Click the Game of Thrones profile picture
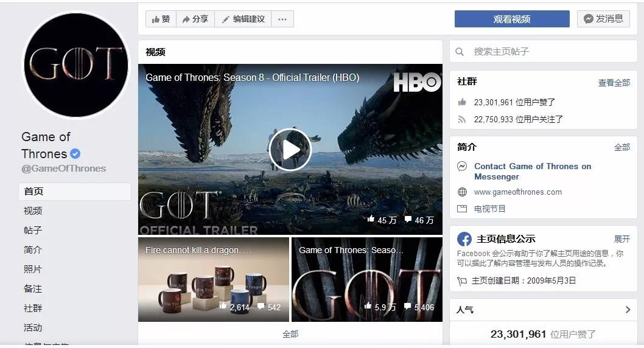The height and width of the screenshot is (348, 644). point(75,64)
